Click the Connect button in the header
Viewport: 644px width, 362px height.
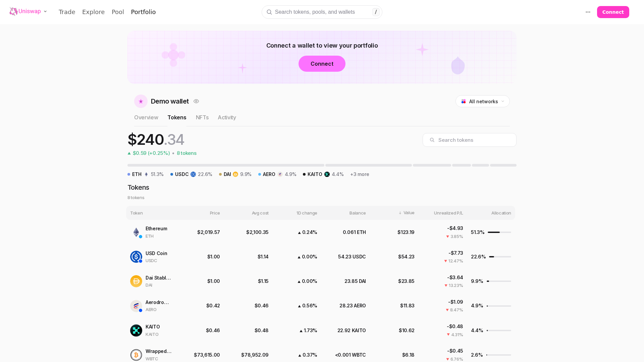click(613, 12)
